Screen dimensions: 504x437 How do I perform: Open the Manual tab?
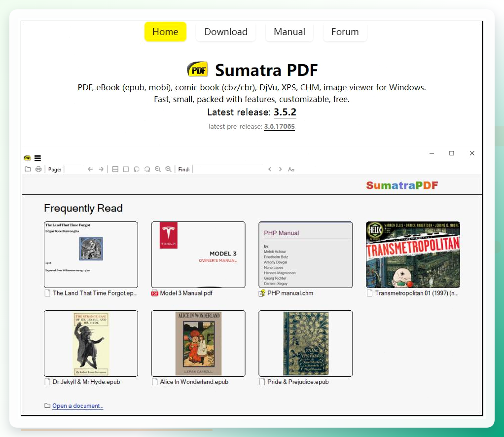coord(289,32)
